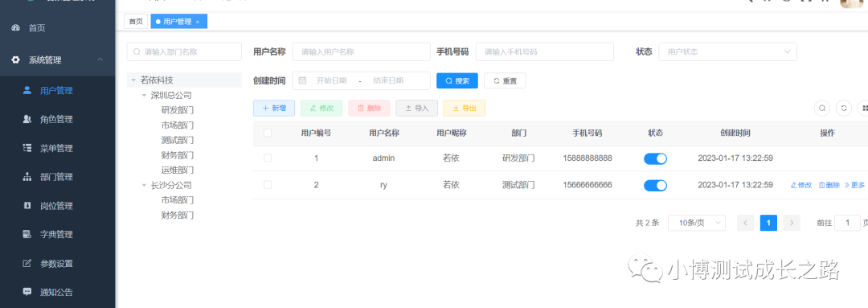
Task: Open 岗位管理 in the sidebar menu
Action: coord(56,206)
